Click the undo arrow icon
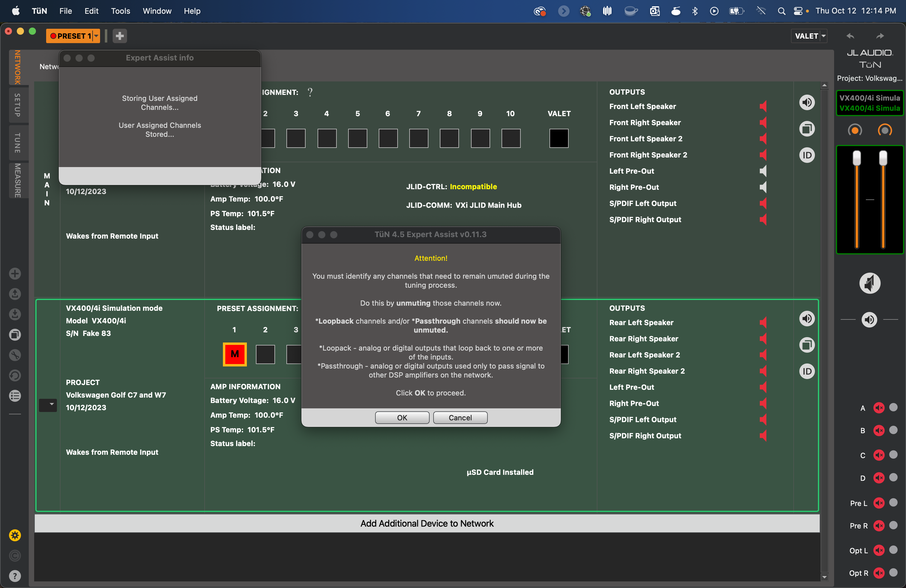 850,36
